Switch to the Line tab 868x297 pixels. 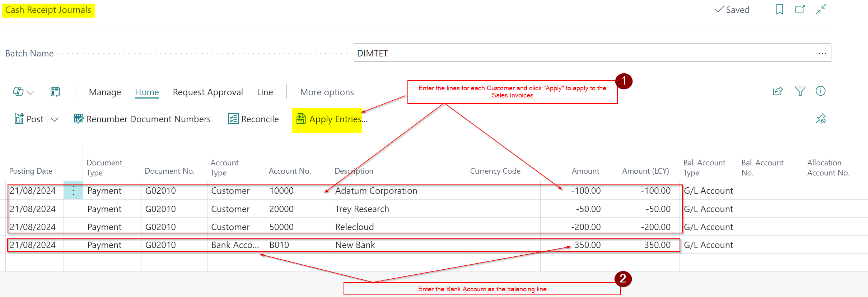tap(265, 92)
